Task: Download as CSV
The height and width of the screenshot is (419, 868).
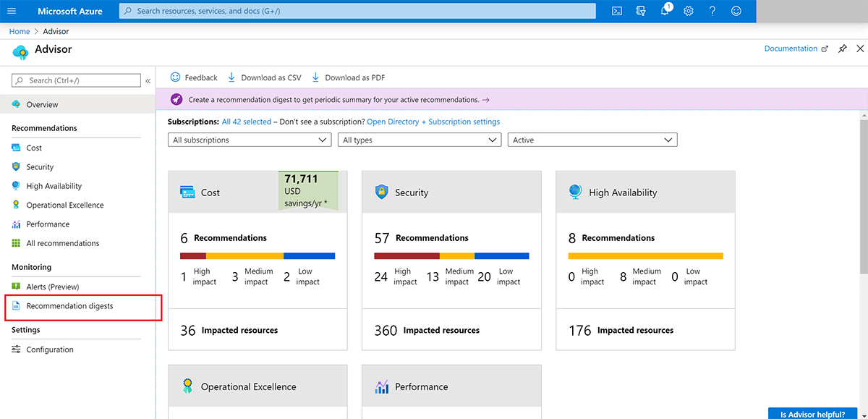Action: coord(264,77)
